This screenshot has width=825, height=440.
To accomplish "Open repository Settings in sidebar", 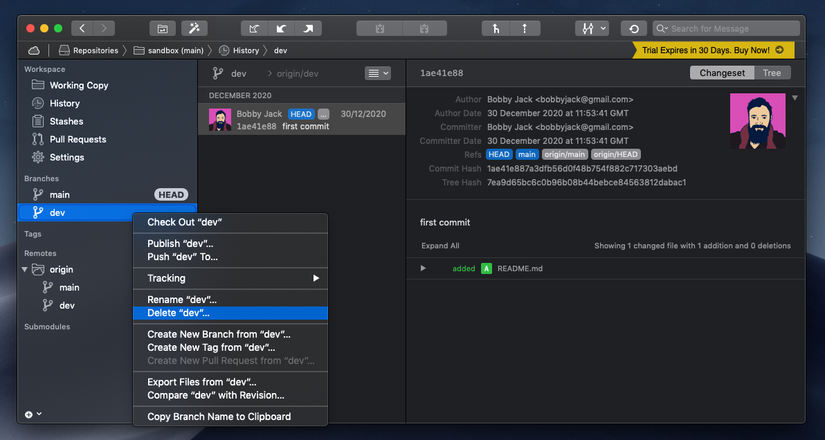I will pyautogui.click(x=67, y=157).
